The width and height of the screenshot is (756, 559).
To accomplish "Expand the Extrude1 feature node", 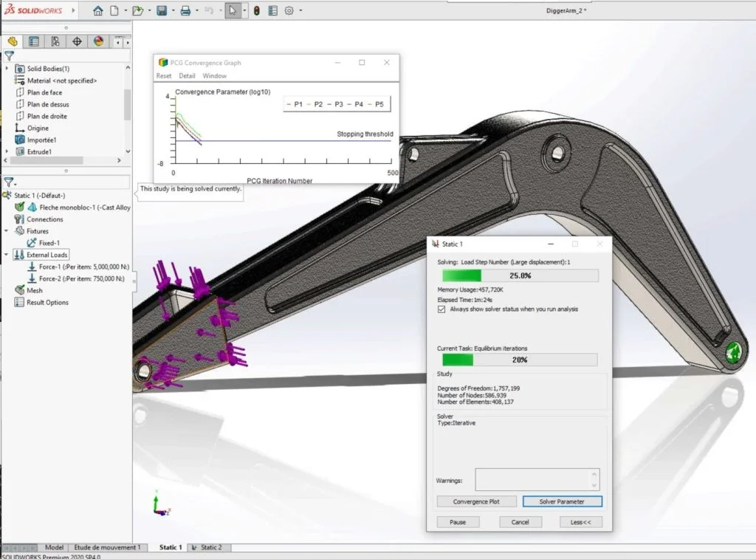I will coord(6,150).
